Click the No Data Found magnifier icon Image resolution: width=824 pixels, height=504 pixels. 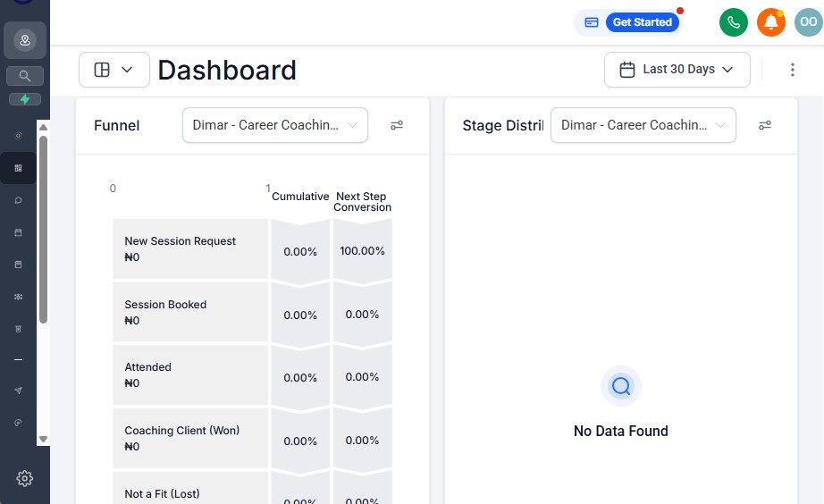pos(620,386)
